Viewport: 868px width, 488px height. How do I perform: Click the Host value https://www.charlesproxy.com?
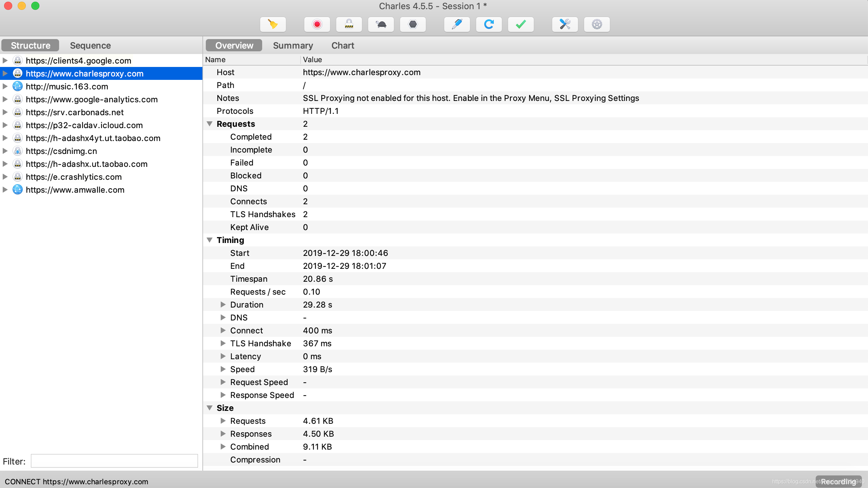click(362, 72)
